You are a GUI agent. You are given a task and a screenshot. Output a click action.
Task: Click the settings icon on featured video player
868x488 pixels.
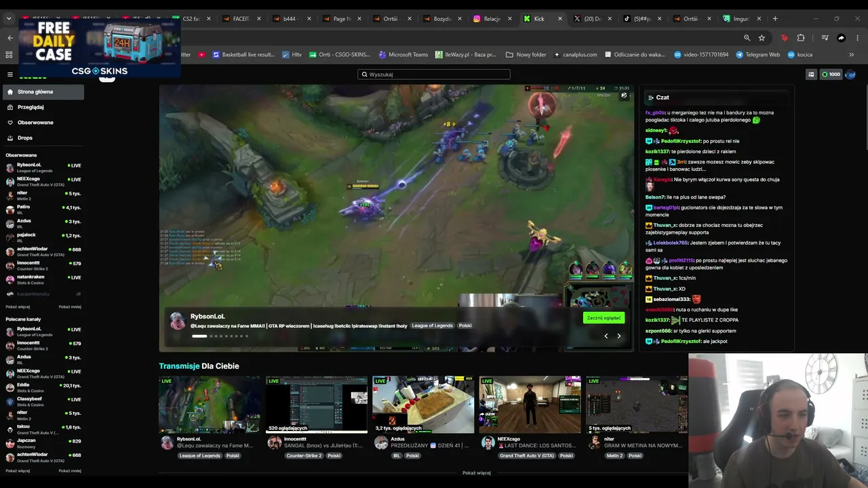point(624,96)
